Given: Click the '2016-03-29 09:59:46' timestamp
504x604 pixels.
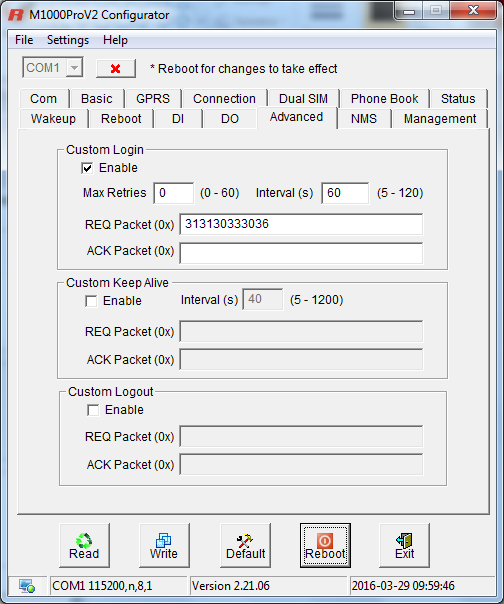Looking at the screenshot, I should 403,586.
